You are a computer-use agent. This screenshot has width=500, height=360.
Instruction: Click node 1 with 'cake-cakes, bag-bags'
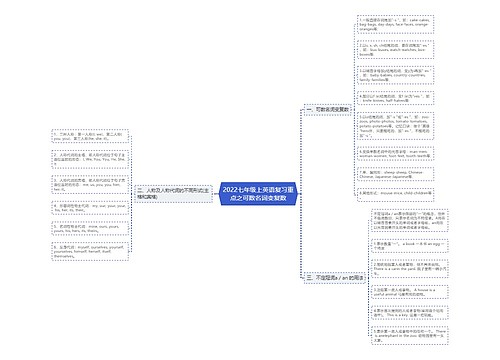(x=395, y=25)
